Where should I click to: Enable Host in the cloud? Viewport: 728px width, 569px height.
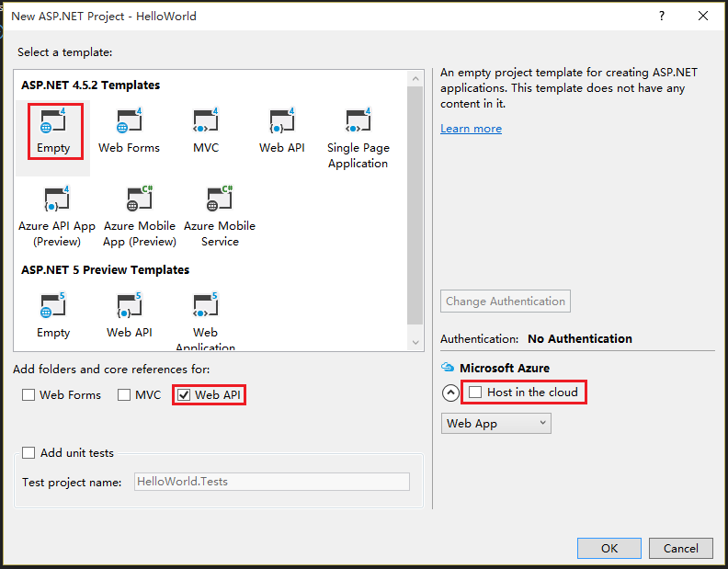475,393
